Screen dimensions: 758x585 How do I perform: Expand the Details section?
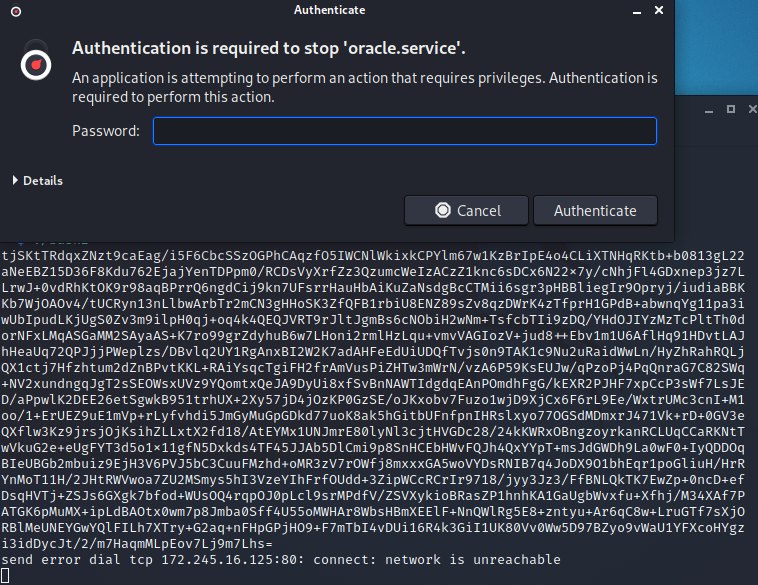[38, 180]
